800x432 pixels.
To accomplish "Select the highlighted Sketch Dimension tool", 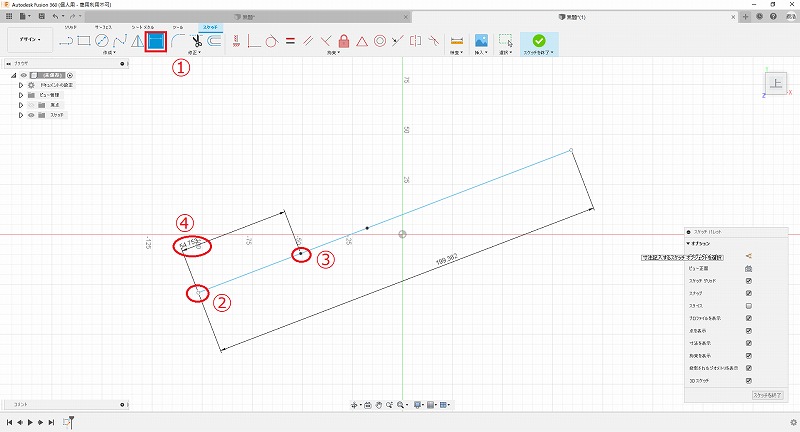I will coord(155,41).
